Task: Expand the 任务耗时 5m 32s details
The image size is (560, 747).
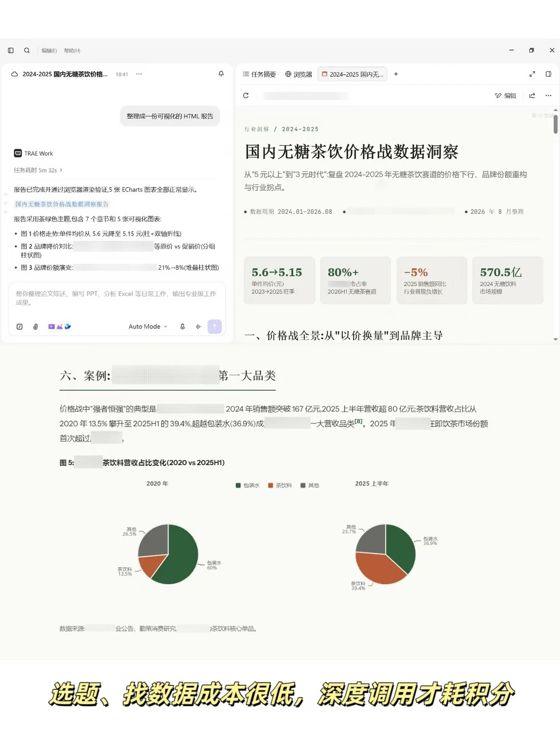Action: click(x=38, y=170)
